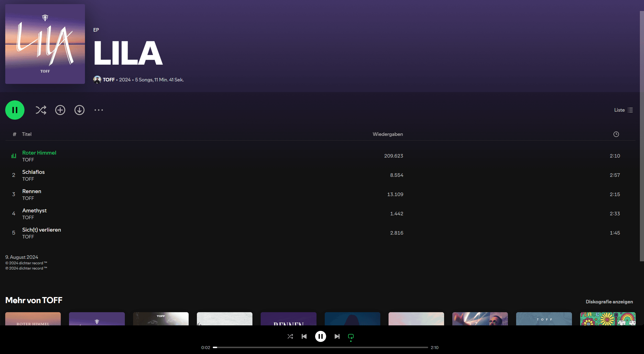
Task: Open the light-blue T O F F release thumbnail
Action: (x=544, y=319)
